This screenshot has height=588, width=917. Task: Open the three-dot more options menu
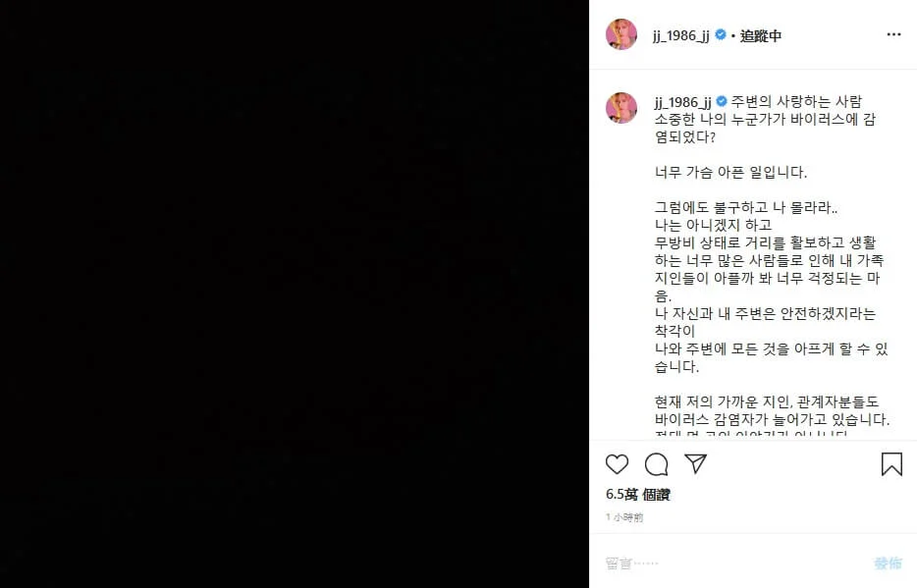point(893,34)
